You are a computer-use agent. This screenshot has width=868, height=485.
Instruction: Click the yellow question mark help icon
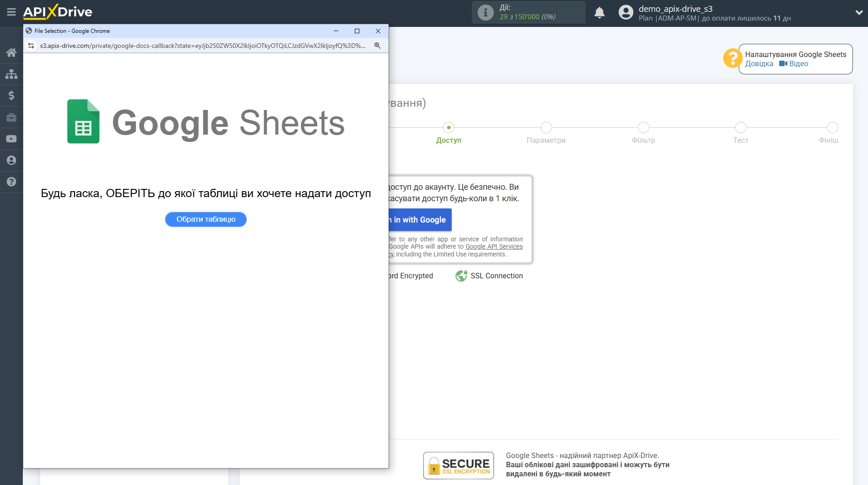[x=732, y=58]
